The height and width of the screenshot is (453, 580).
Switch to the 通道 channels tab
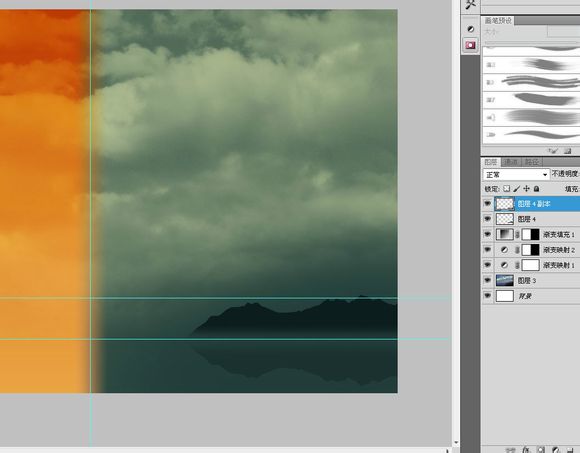[511, 162]
